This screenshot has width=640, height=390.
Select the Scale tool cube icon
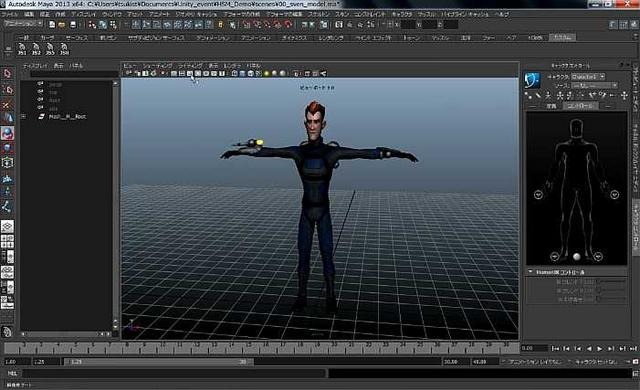[x=7, y=148]
